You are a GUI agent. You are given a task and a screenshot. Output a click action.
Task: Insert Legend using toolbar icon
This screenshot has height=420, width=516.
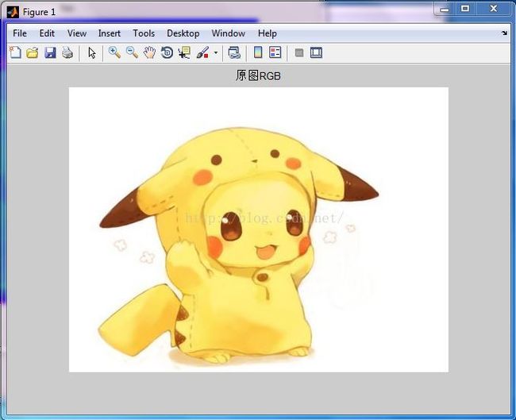tap(275, 52)
